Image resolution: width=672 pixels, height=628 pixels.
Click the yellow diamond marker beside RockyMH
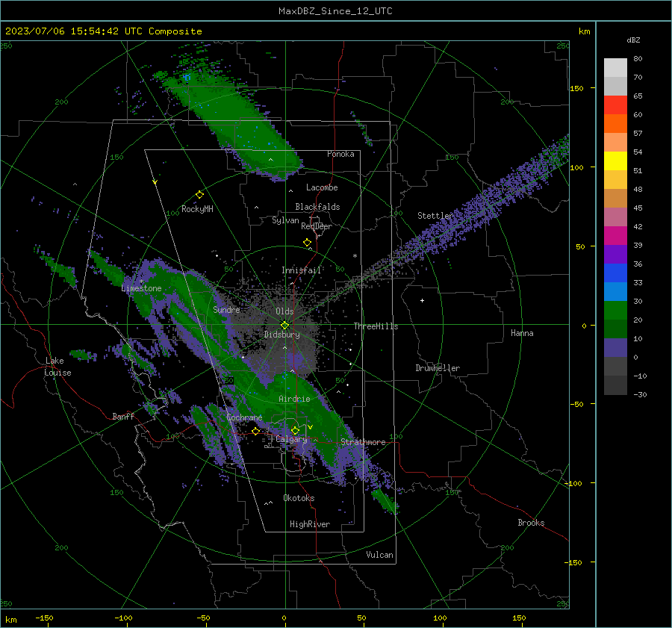pos(199,195)
